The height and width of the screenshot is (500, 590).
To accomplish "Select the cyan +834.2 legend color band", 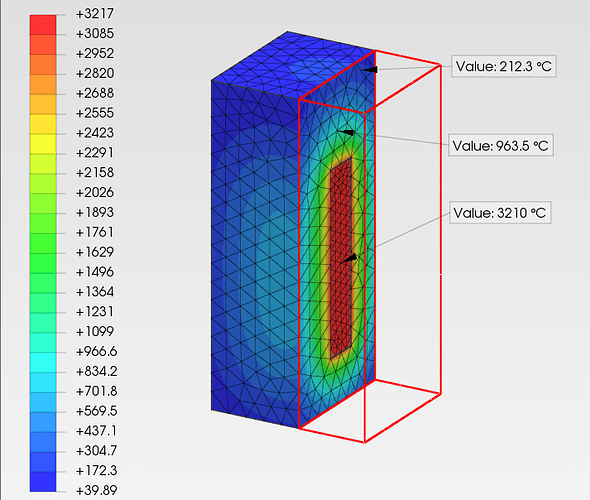I will pyautogui.click(x=43, y=362).
